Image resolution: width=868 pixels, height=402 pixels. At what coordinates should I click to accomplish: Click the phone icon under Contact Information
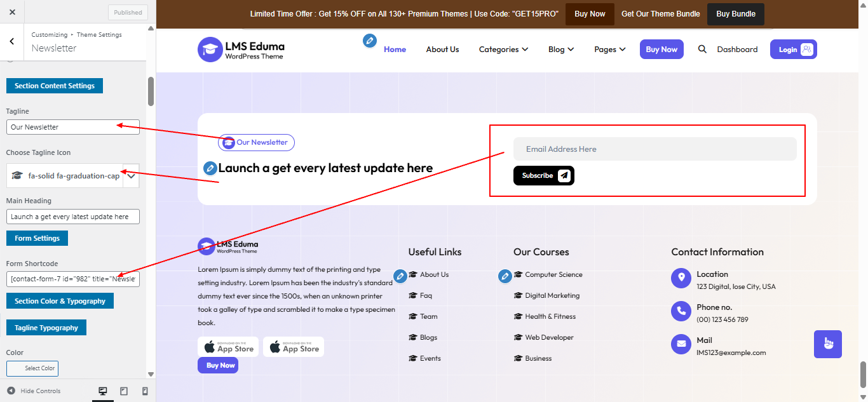pos(681,311)
